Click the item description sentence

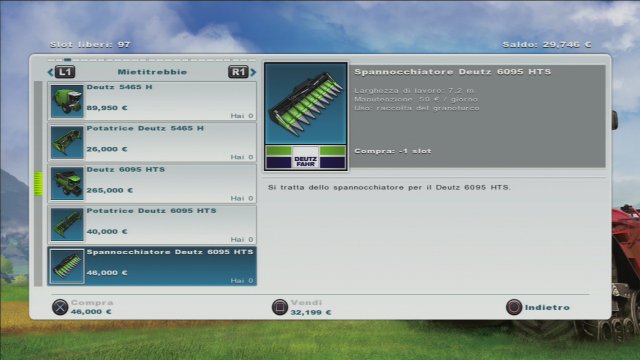pos(389,187)
